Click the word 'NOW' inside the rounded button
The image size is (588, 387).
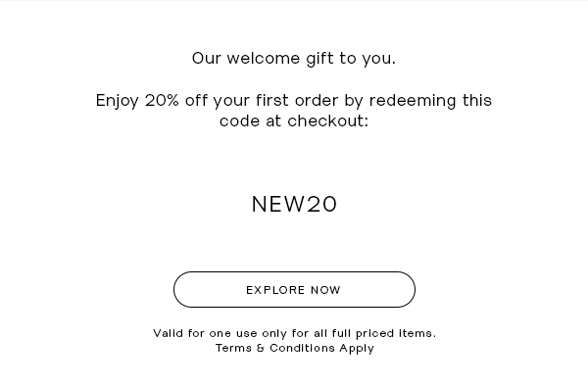click(x=326, y=290)
